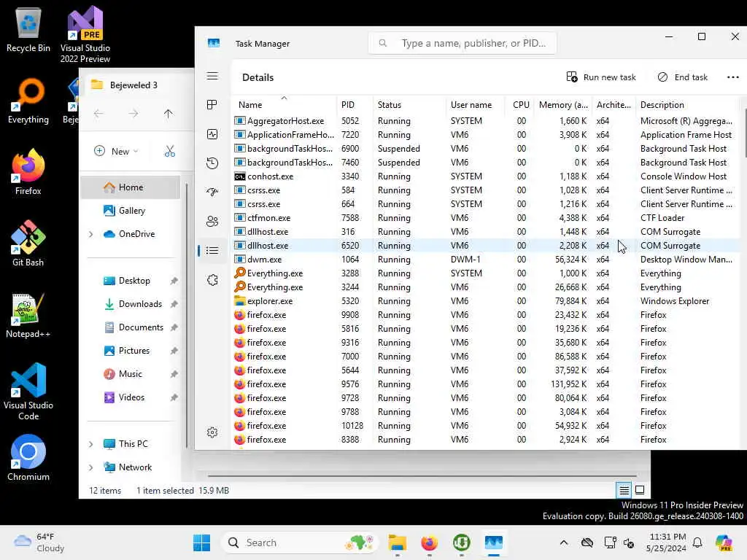Viewport: 747px width, 560px height.
Task: Open Visual Studio 2022 Preview desktop shortcut
Action: [85, 34]
